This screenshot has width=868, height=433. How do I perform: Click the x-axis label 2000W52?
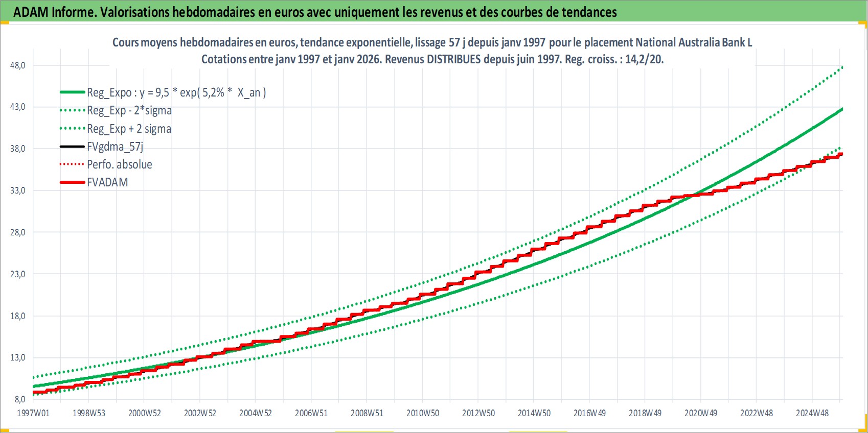pos(145,413)
